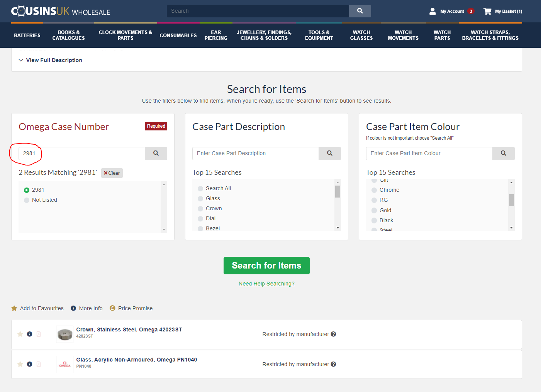The image size is (541, 392).
Task: Favourite star for Crown Omega 42023ST
Action: [x=20, y=334]
